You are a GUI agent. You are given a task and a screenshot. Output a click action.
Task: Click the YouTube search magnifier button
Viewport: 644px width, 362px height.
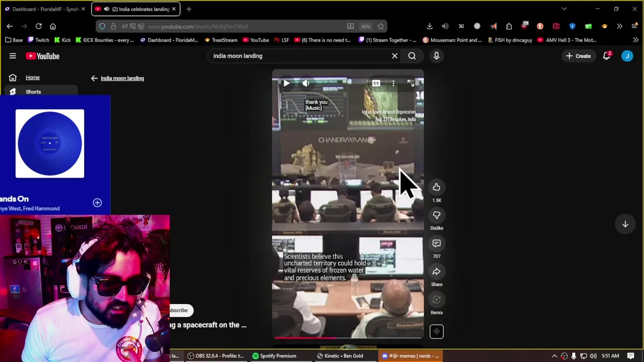[412, 56]
